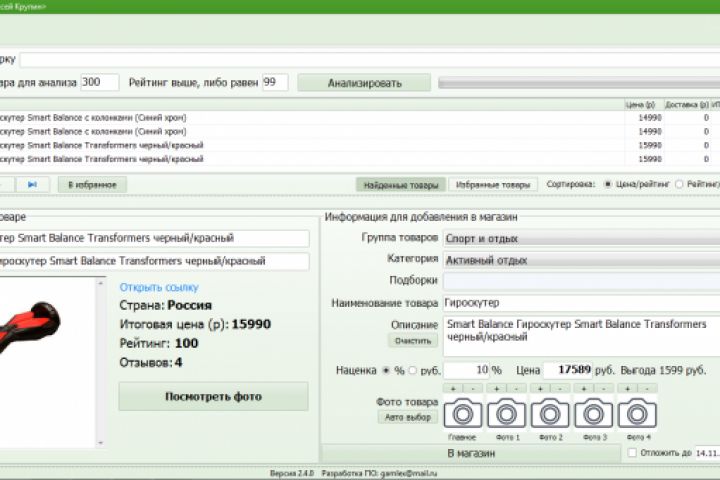Click plus above Фото 4

(x=627, y=389)
